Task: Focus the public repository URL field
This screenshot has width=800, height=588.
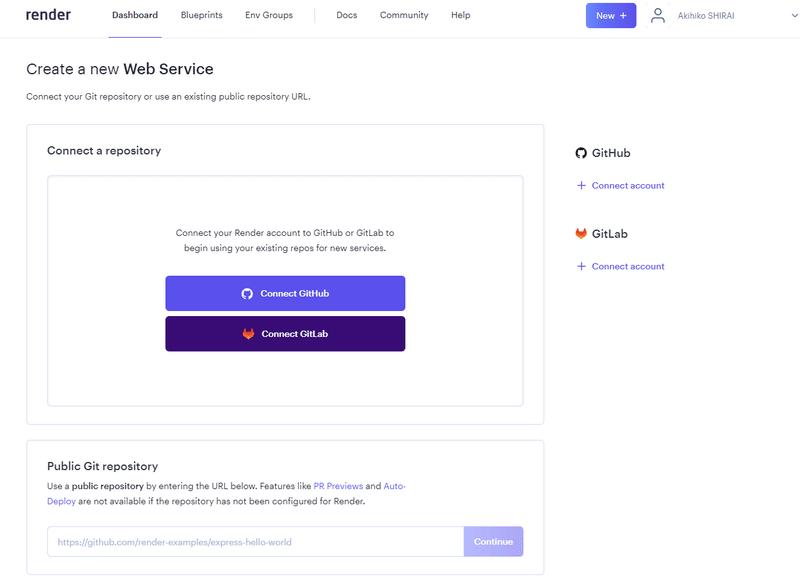Action: pyautogui.click(x=255, y=542)
